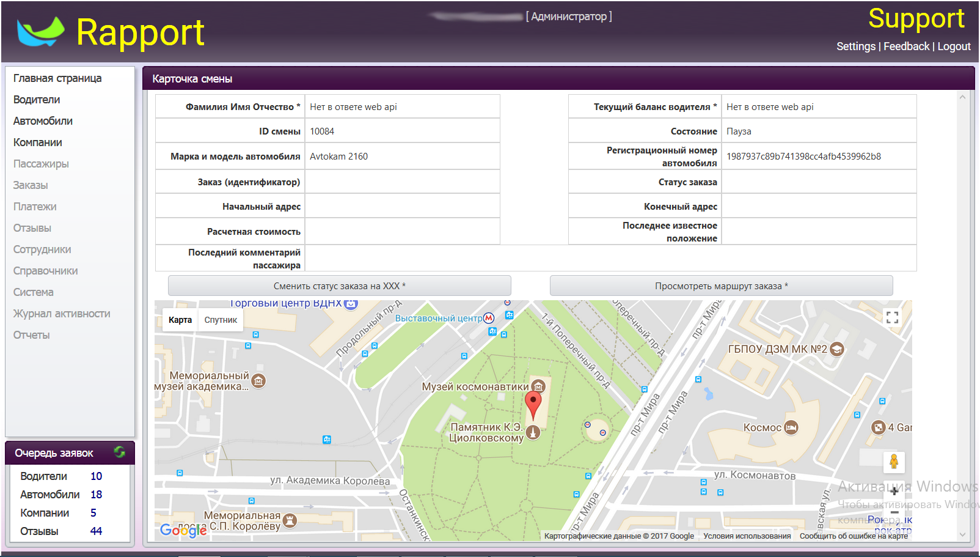This screenshot has width=980, height=557.
Task: Click Выставочный центр metro station icon
Action: (x=489, y=318)
